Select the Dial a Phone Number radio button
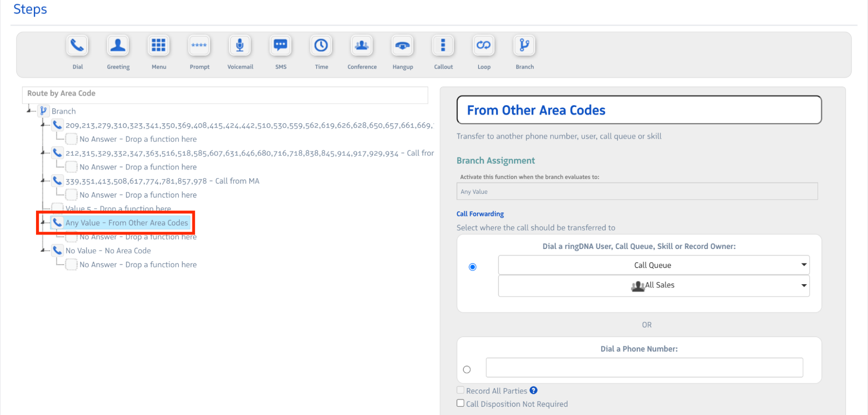This screenshot has width=868, height=415. [x=467, y=369]
